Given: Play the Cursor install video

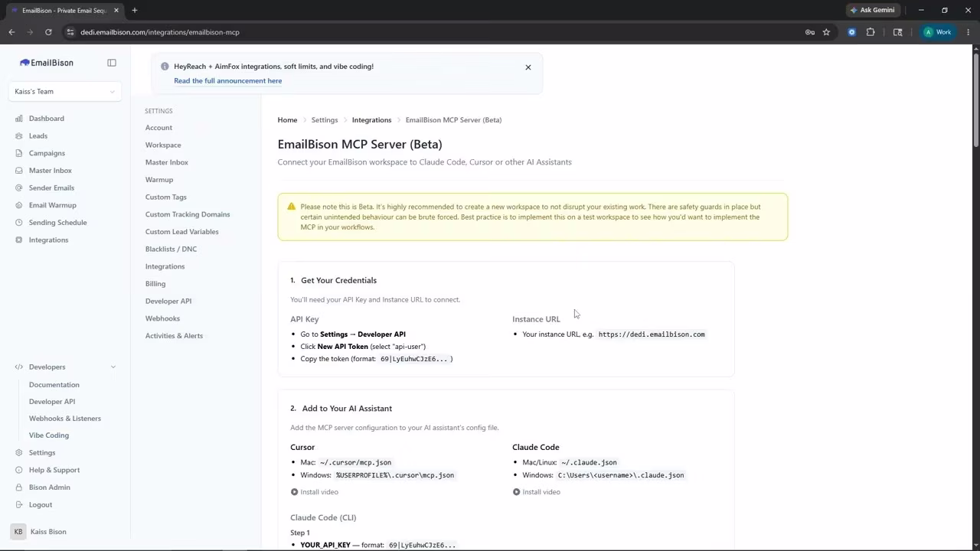Looking at the screenshot, I should pos(315,492).
